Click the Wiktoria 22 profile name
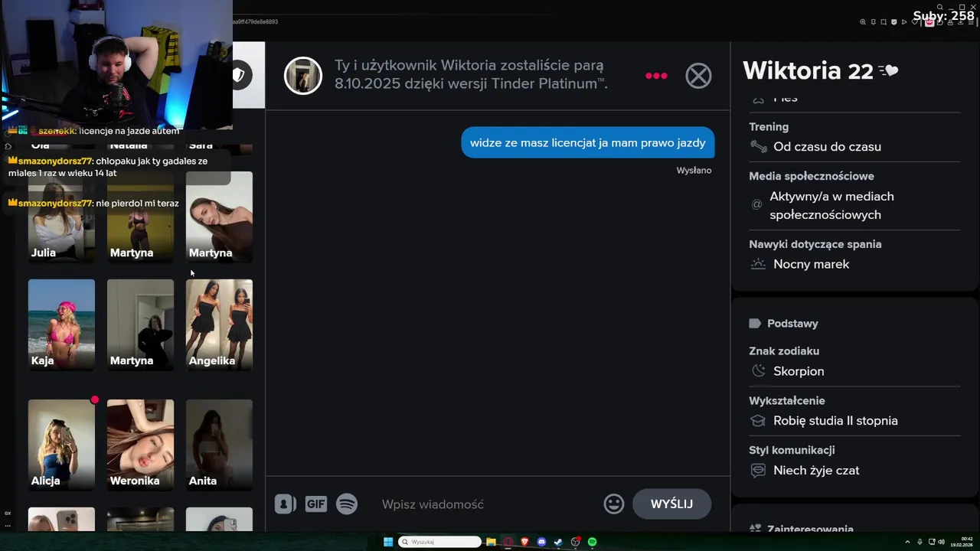The height and width of the screenshot is (551, 980). point(808,70)
